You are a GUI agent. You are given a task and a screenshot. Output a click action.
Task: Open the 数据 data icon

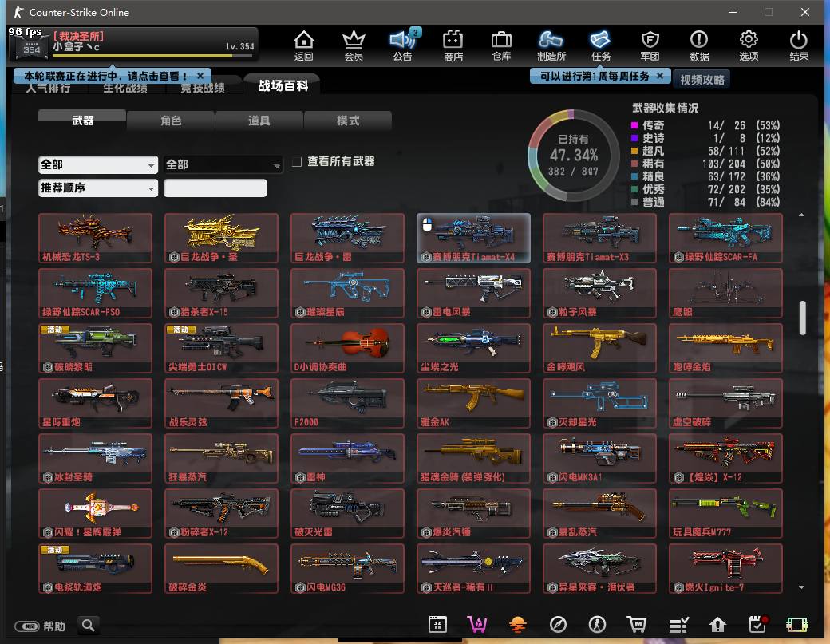699,46
